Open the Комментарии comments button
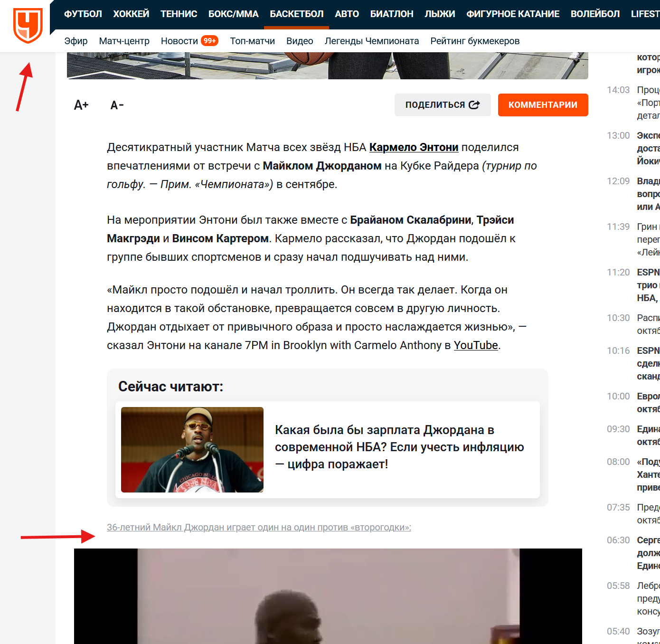Screen dimensions: 660x644 pyautogui.click(x=543, y=105)
